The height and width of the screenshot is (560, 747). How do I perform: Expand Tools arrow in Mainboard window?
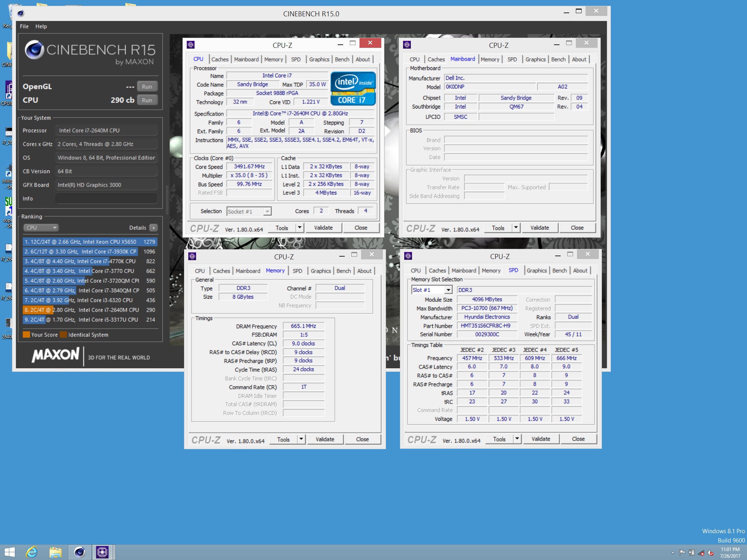click(x=516, y=227)
